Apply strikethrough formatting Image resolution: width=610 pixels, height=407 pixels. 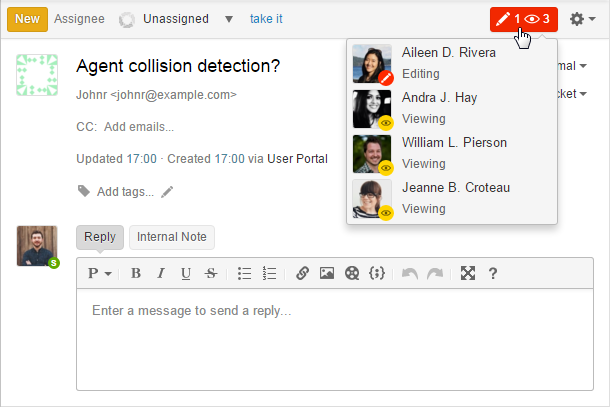pos(210,273)
